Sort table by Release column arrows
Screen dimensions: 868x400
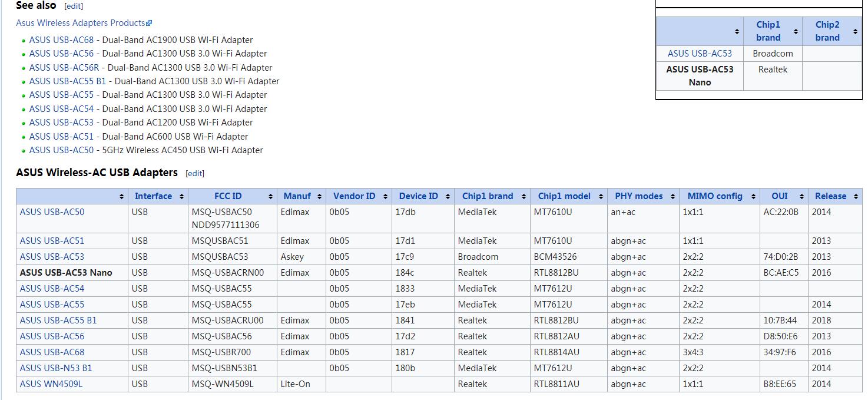(x=856, y=196)
